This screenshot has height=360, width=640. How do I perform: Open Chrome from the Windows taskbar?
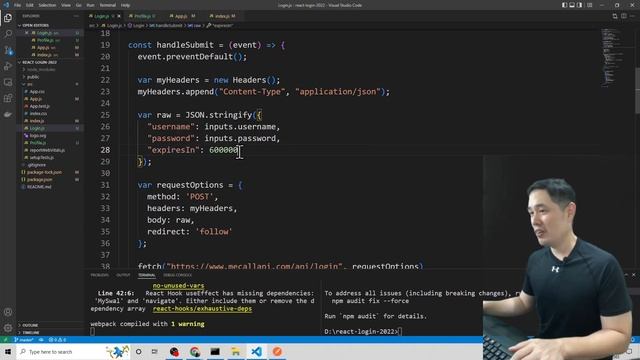[195, 351]
